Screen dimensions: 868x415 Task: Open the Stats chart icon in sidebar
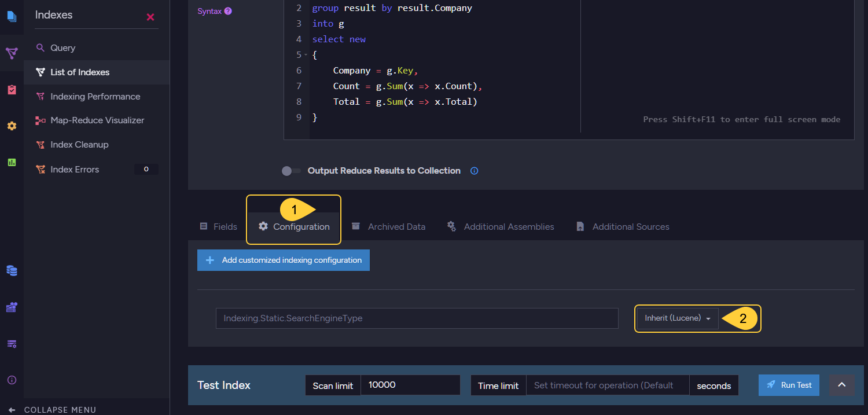point(12,162)
